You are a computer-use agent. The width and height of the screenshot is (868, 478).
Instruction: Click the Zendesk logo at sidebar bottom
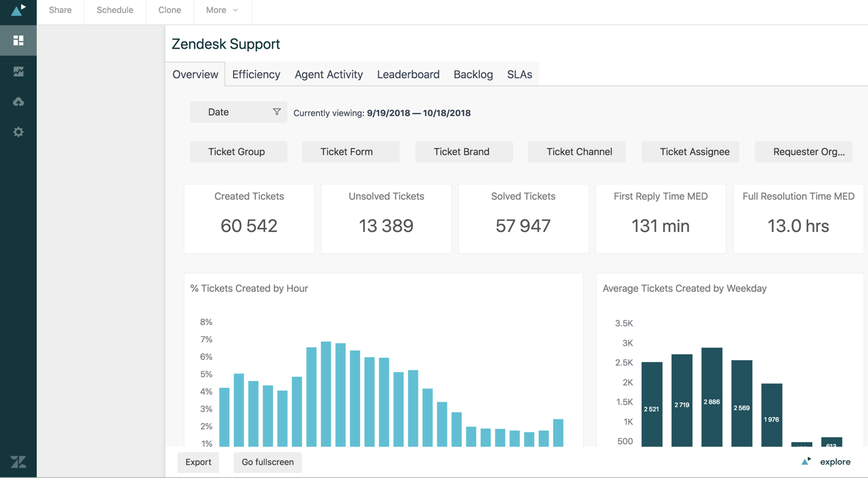18,462
